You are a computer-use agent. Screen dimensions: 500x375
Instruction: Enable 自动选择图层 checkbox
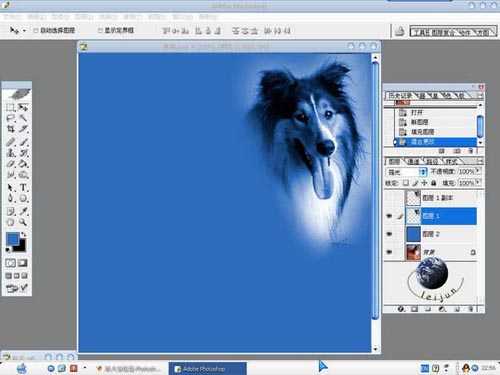pyautogui.click(x=36, y=30)
